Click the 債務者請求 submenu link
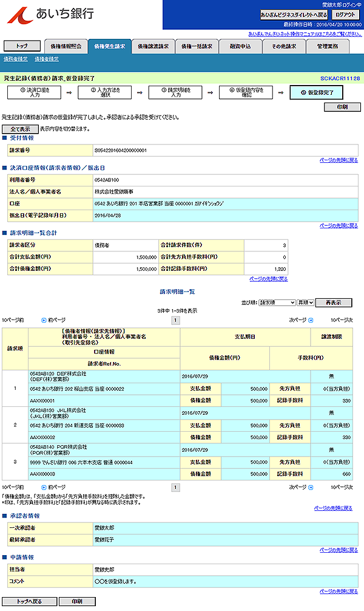Screen dimensions: 364x611 pos(16,60)
